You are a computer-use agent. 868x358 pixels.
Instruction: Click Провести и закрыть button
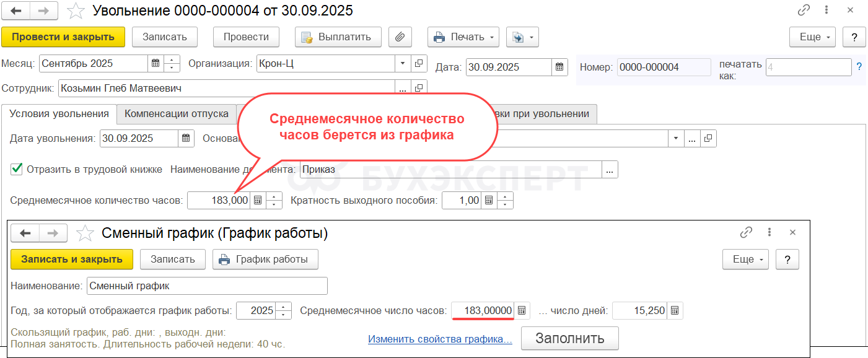63,37
